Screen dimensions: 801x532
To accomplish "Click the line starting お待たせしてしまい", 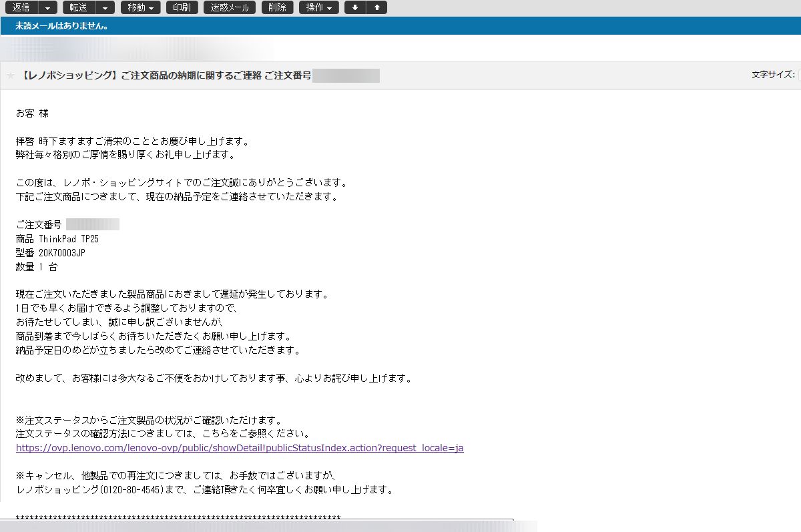I will [x=121, y=322].
